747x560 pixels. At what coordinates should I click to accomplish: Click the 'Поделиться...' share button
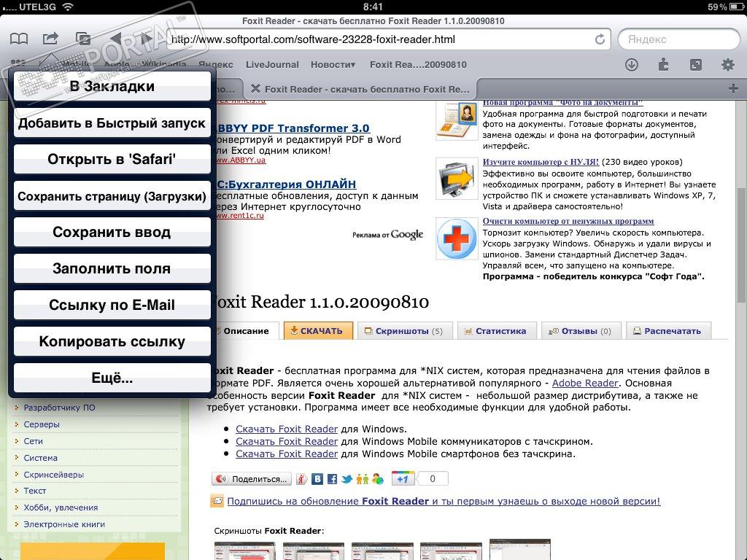point(252,479)
